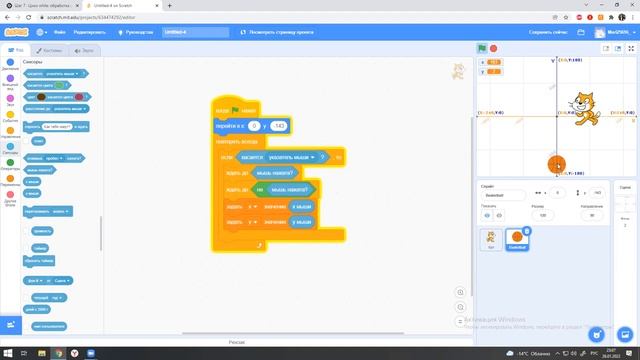Open the account username dropdown
The width and height of the screenshot is (640, 360).
tap(617, 32)
